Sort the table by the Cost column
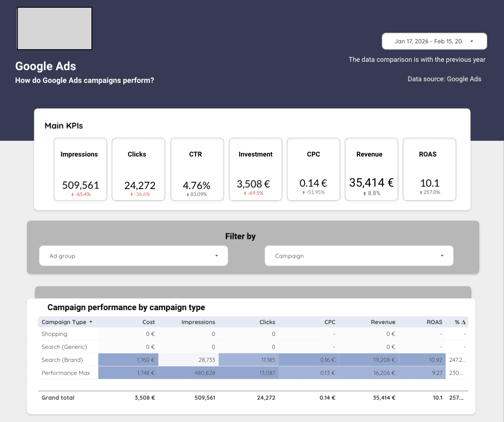Viewport: 504px width, 422px height. coord(148,322)
